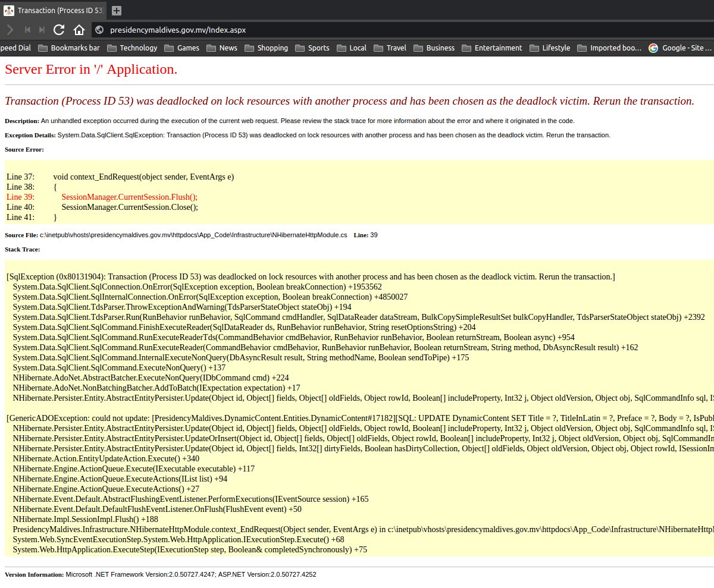Click the NHibernateHttpModule.cs source file path
714x588 pixels.
(193, 235)
